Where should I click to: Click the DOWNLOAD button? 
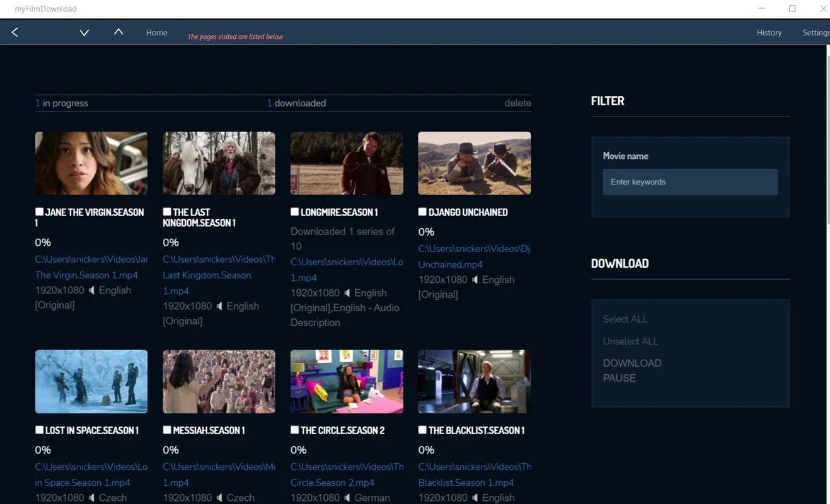coord(632,364)
